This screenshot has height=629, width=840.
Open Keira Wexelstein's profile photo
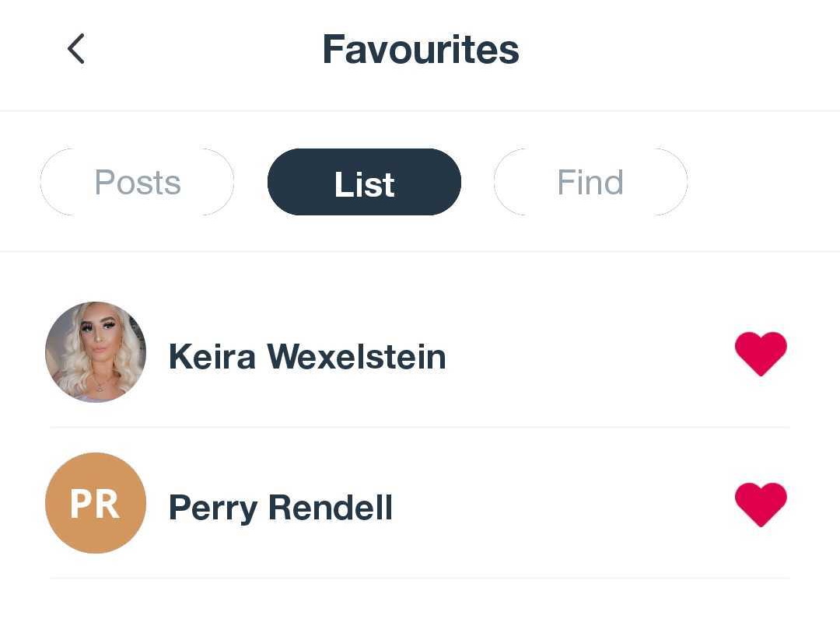coord(96,352)
